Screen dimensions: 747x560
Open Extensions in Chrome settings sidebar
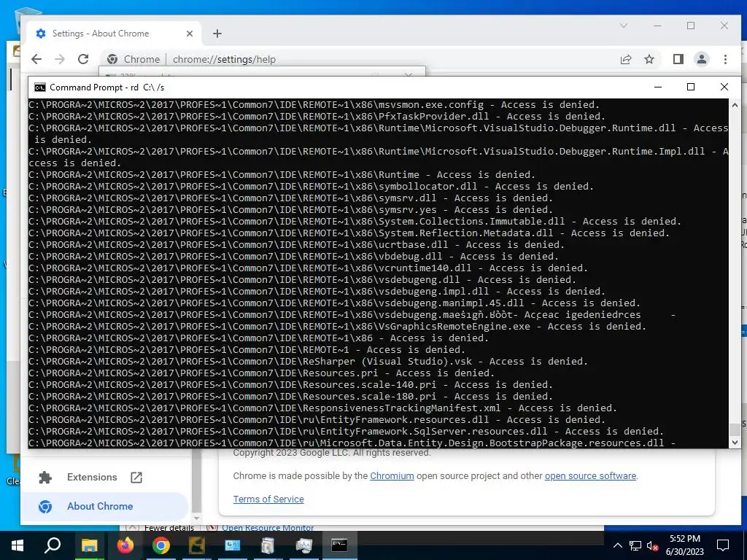pos(92,477)
